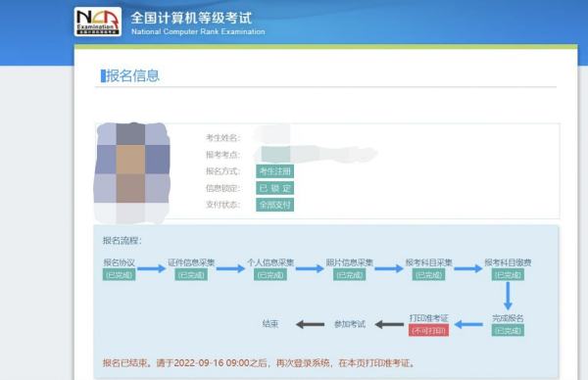
Task: Click National Computer Rank Examination subtitle
Action: click(x=198, y=31)
